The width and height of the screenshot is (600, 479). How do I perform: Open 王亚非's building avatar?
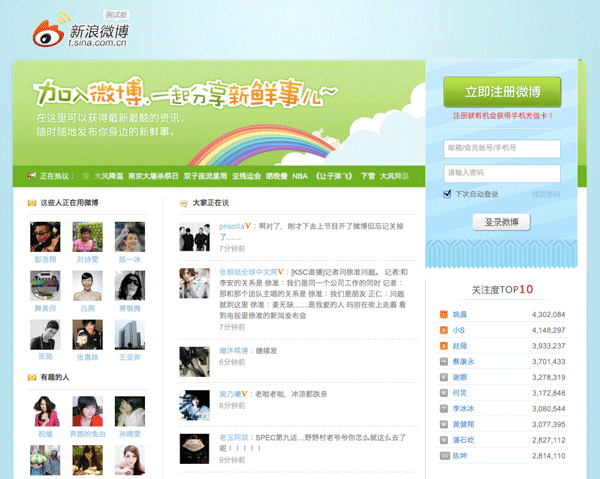(x=130, y=334)
